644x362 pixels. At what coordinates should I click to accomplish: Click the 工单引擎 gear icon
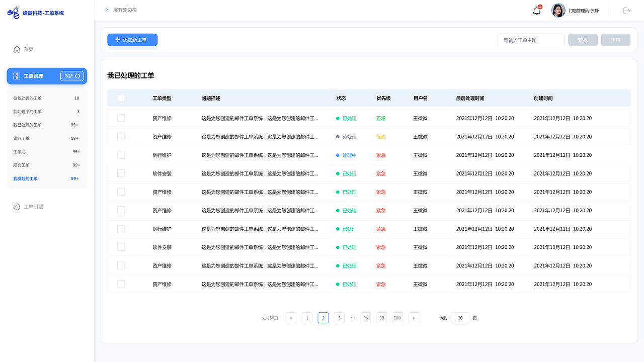17,207
